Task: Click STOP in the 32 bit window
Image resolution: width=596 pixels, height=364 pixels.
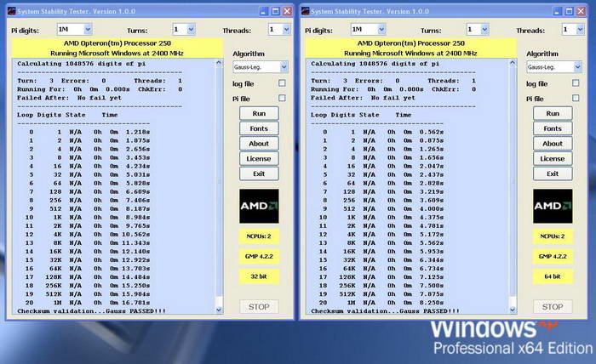Action: tap(259, 307)
